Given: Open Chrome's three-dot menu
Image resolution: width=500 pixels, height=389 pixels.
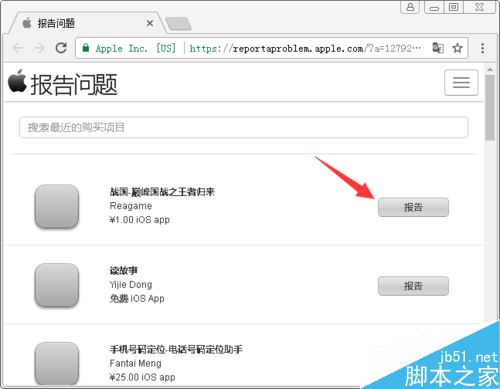Looking at the screenshot, I should 482,48.
